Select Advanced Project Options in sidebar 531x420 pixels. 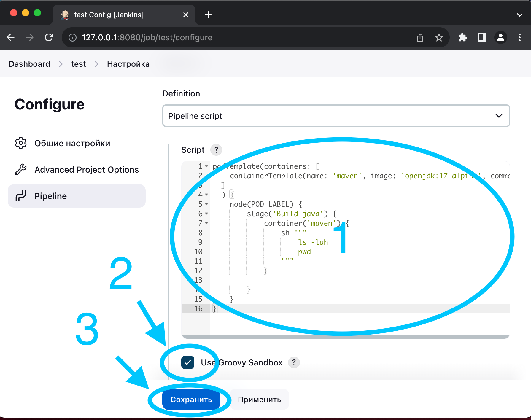click(86, 170)
